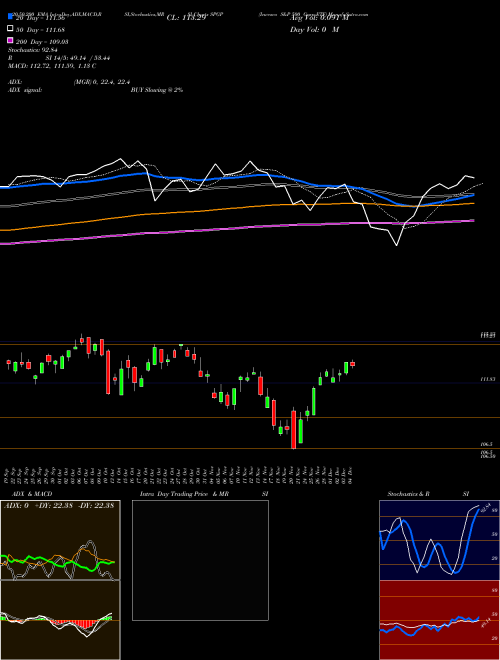This screenshot has height=660, width=500.
Task: Click the 'MACD: 112.72, 111.59, 1.13 C' line
Action: coord(52,66)
